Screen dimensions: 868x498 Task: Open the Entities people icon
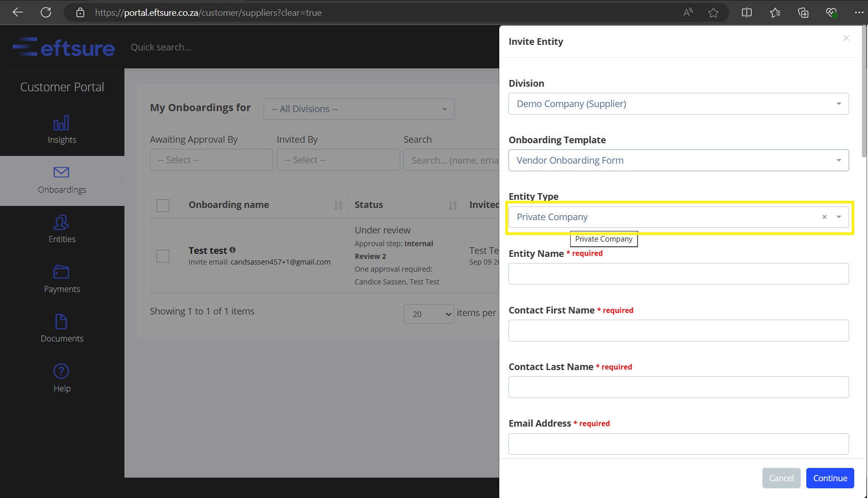(61, 222)
